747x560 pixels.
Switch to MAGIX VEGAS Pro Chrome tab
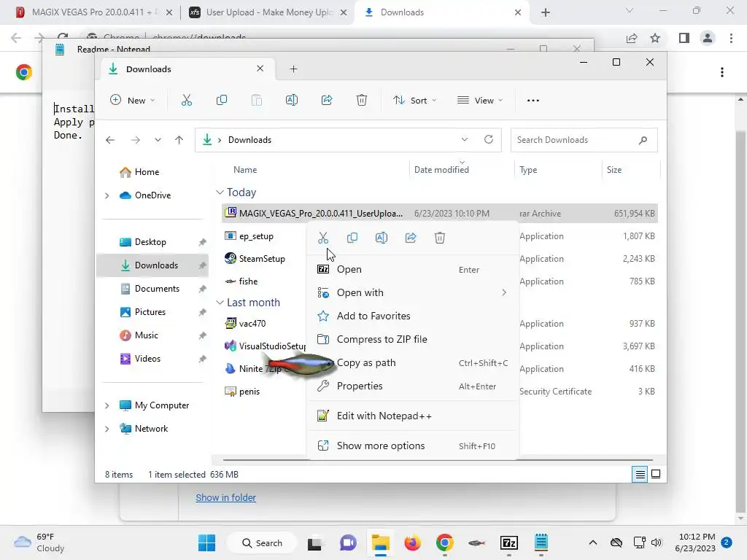point(93,12)
